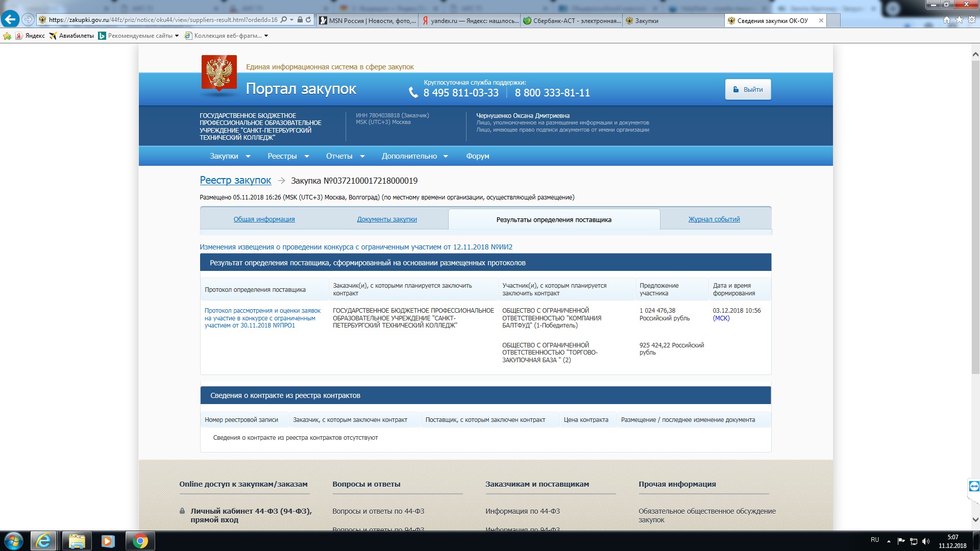Open Реестр закупок breadcrumb link
This screenshot has height=551, width=980.
point(235,180)
